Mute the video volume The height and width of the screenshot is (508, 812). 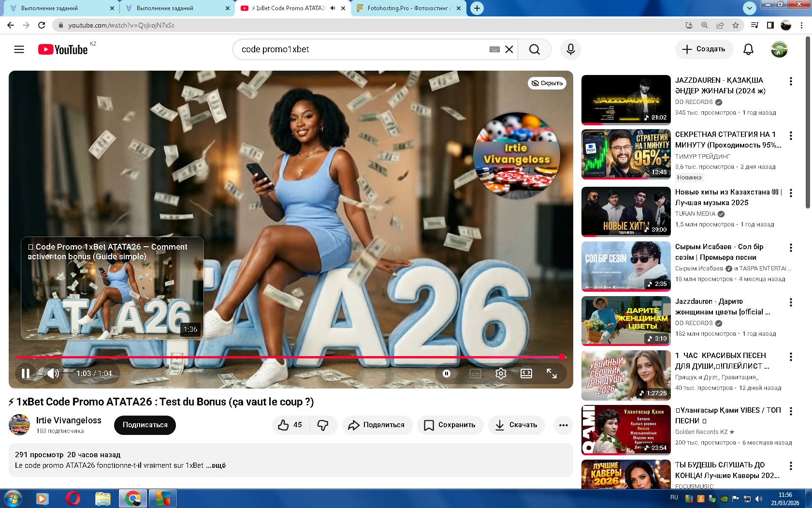point(53,374)
